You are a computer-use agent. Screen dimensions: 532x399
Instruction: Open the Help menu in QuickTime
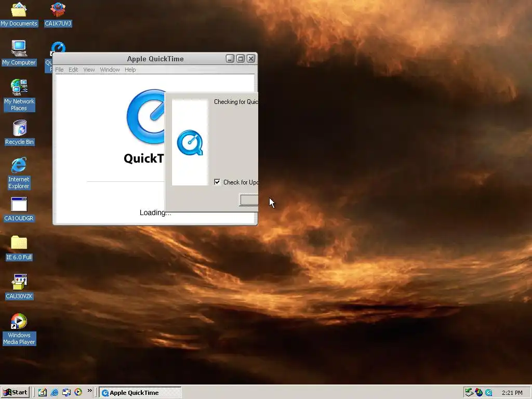(130, 70)
